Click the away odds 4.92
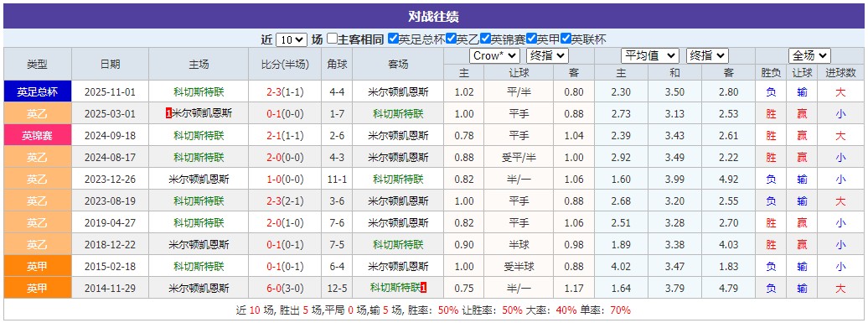The height and width of the screenshot is (323, 868). point(728,179)
